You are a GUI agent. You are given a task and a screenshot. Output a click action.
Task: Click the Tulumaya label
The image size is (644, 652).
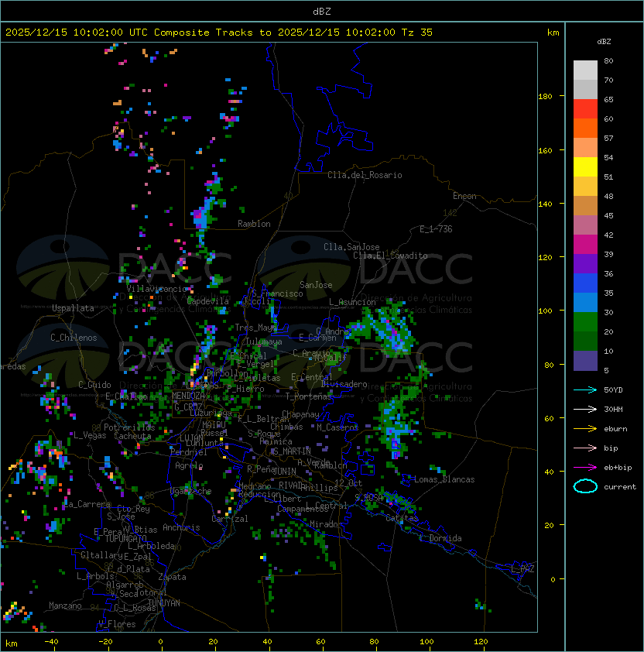tap(264, 341)
